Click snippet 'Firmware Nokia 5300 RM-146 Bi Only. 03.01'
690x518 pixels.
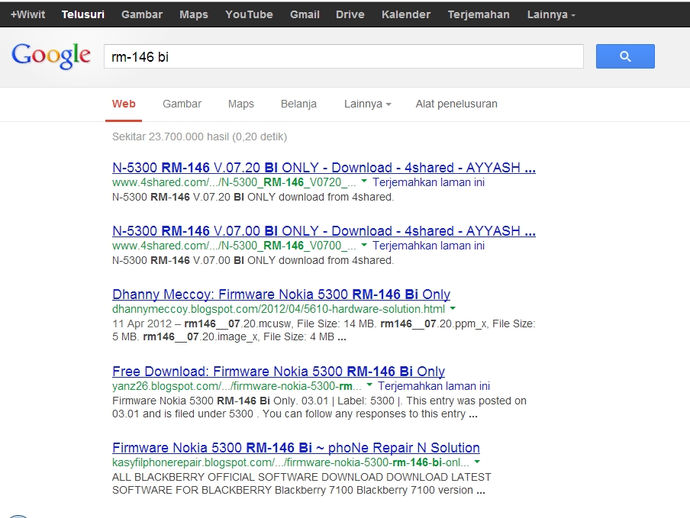319,408
